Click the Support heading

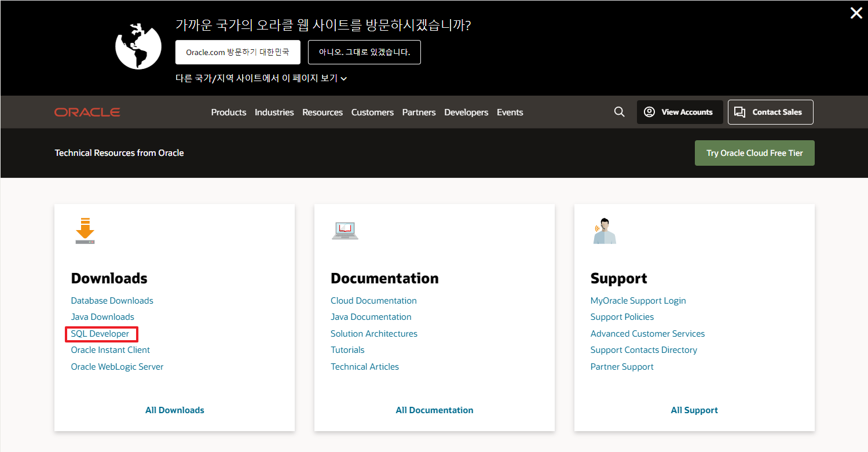(x=618, y=279)
